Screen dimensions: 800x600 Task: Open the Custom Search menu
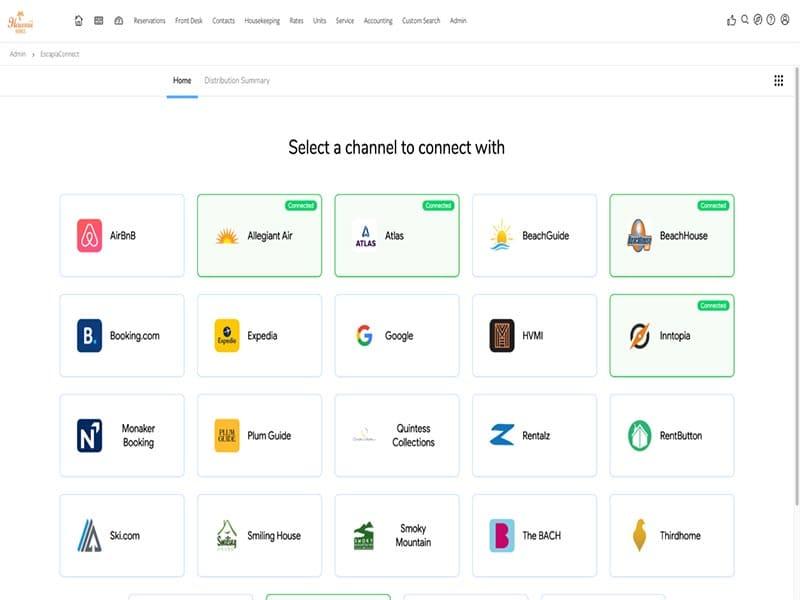point(421,21)
